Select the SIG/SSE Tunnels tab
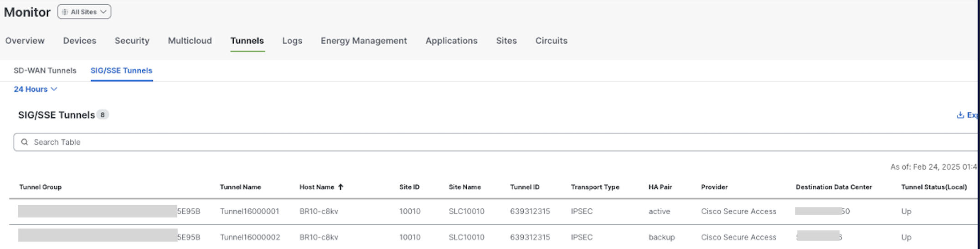 pos(121,71)
